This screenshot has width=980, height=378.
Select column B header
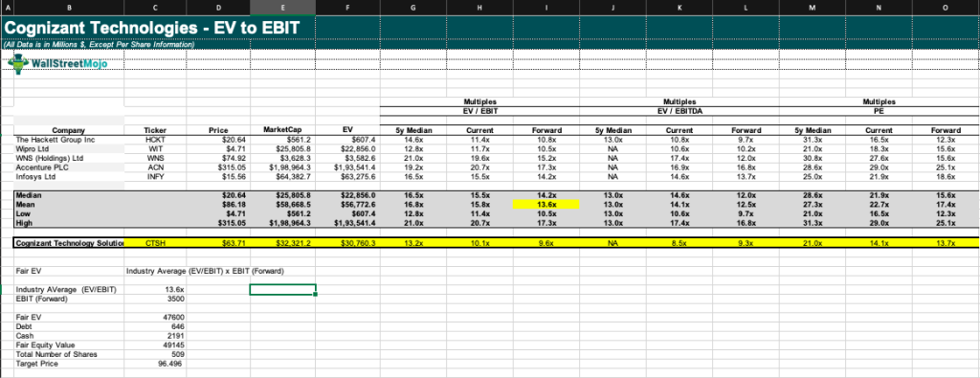[x=69, y=8]
